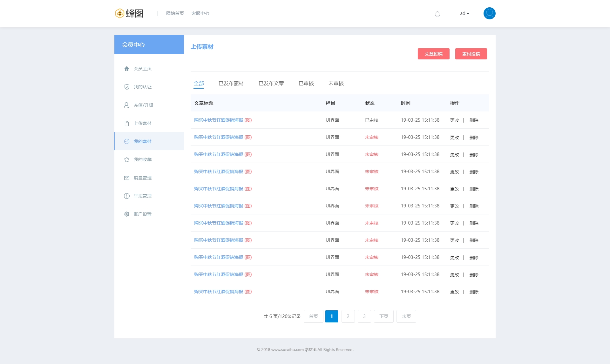
Task: Go to pagination page 2
Action: 348,316
